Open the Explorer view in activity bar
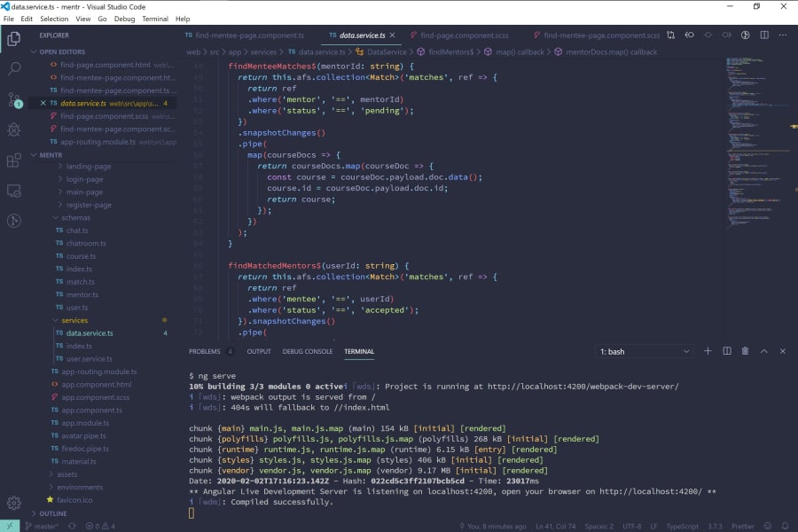The height and width of the screenshot is (532, 798). [x=13, y=39]
